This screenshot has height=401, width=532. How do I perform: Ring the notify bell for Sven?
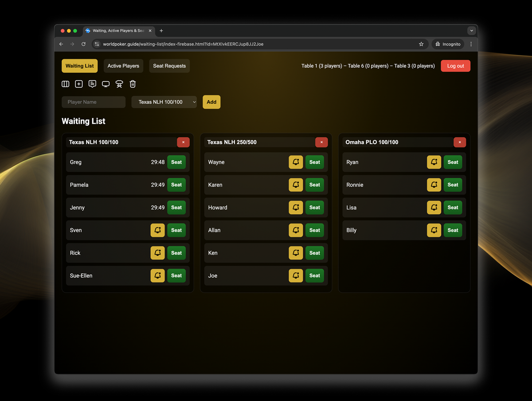click(157, 230)
